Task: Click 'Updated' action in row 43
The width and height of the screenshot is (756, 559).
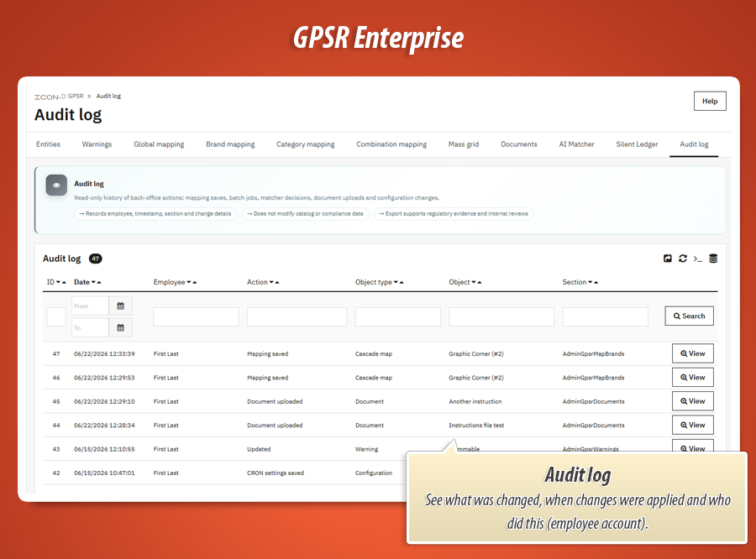Action: point(259,449)
